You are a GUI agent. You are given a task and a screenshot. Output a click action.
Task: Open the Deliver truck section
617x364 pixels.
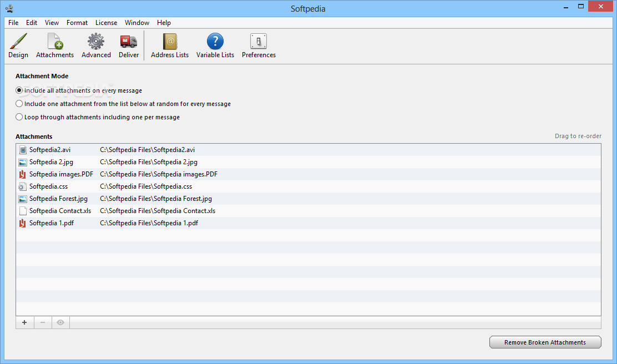(129, 46)
